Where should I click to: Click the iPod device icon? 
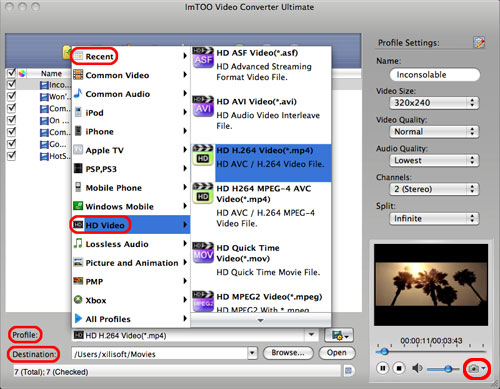point(78,112)
